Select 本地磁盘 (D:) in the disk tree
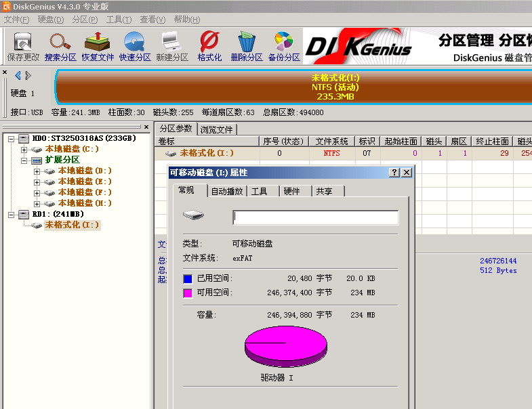This screenshot has height=409, width=532. coord(85,171)
